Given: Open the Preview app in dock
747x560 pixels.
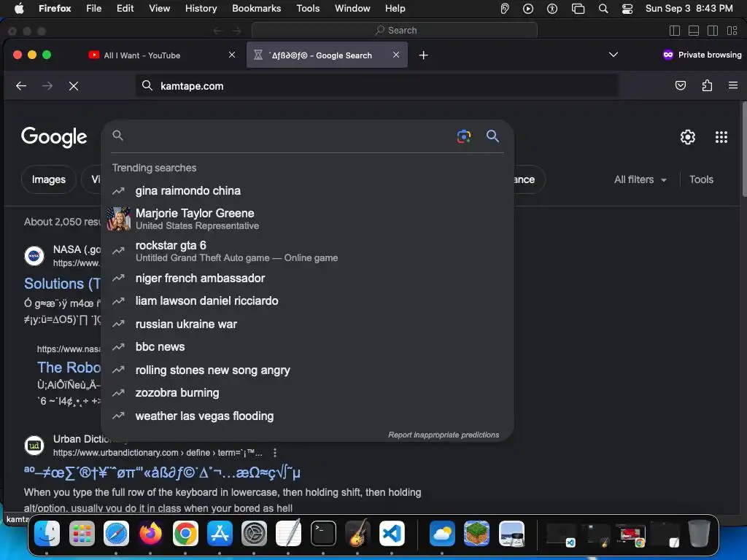Looking at the screenshot, I should (511, 533).
